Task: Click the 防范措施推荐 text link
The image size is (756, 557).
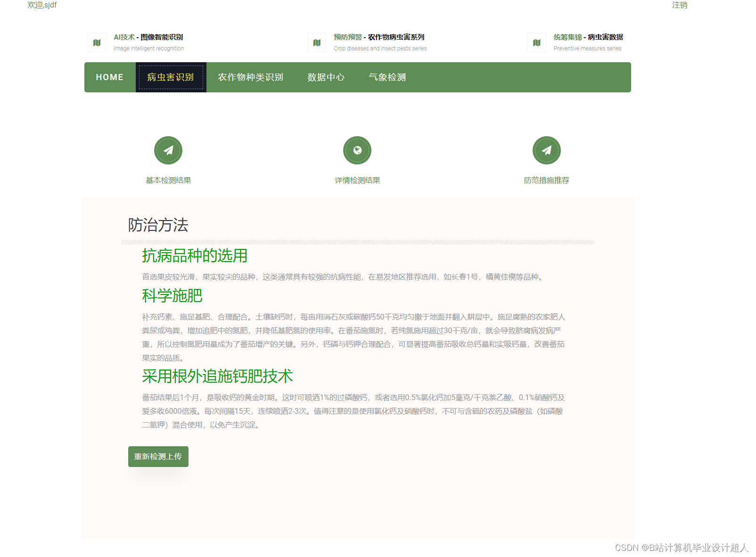Action: point(546,180)
